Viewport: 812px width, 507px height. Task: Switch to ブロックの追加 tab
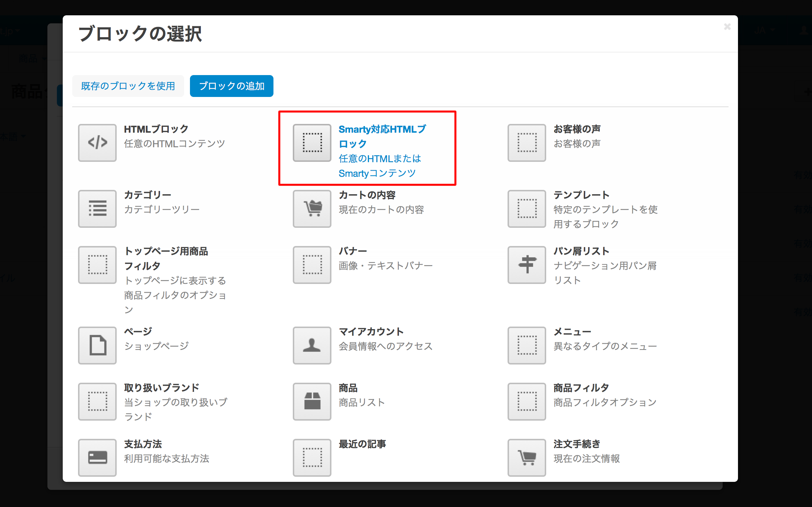point(232,86)
